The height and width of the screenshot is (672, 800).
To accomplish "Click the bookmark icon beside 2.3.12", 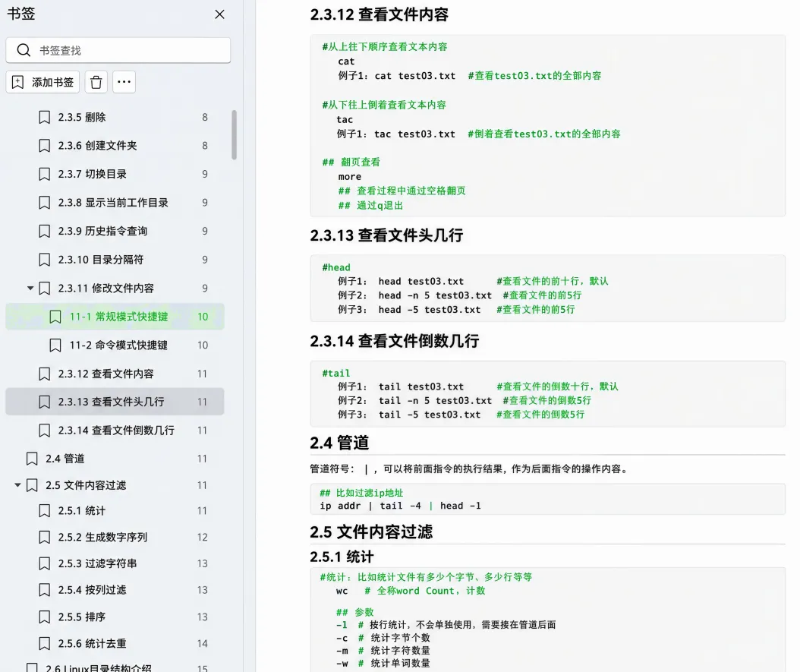I will 44,374.
